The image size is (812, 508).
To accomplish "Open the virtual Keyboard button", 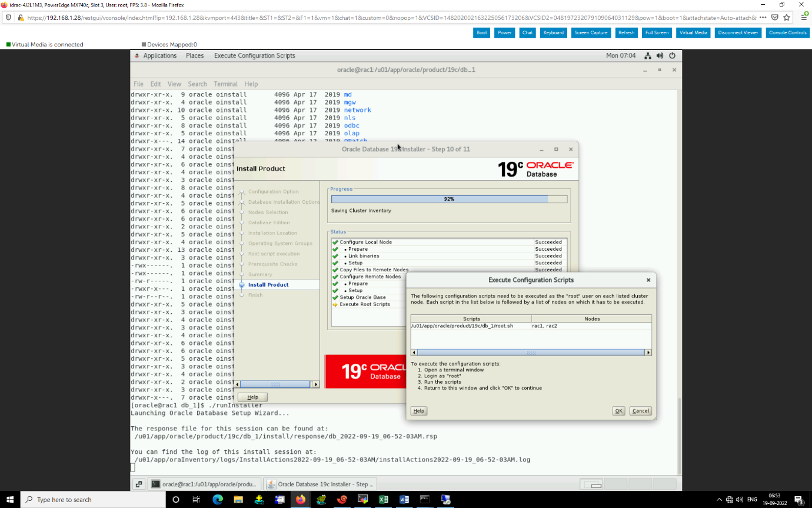I will [553, 33].
